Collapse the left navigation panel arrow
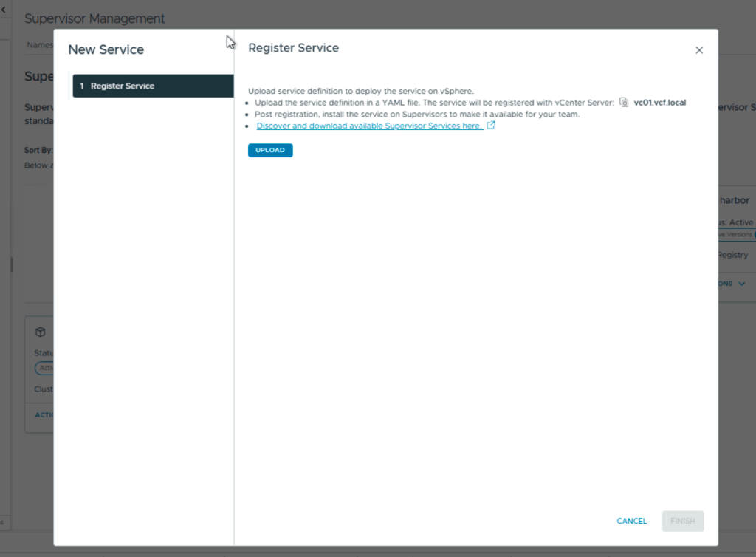The image size is (756, 557). pyautogui.click(x=3, y=9)
